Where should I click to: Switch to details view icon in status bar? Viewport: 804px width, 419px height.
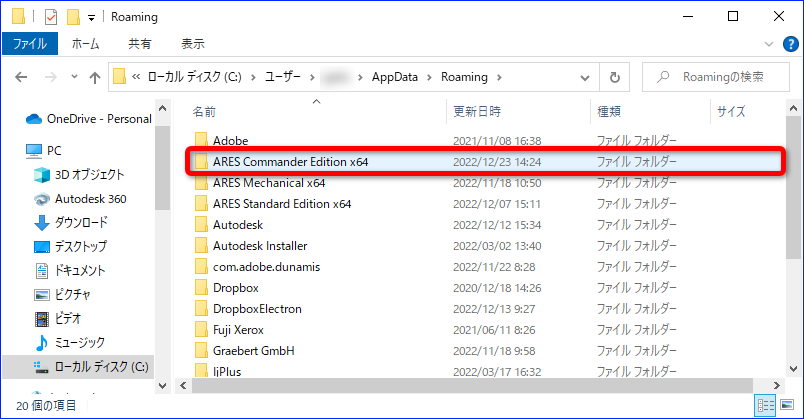tap(766, 406)
